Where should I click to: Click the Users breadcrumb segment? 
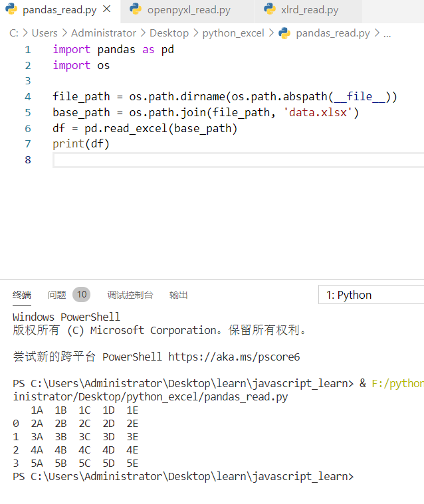(45, 33)
